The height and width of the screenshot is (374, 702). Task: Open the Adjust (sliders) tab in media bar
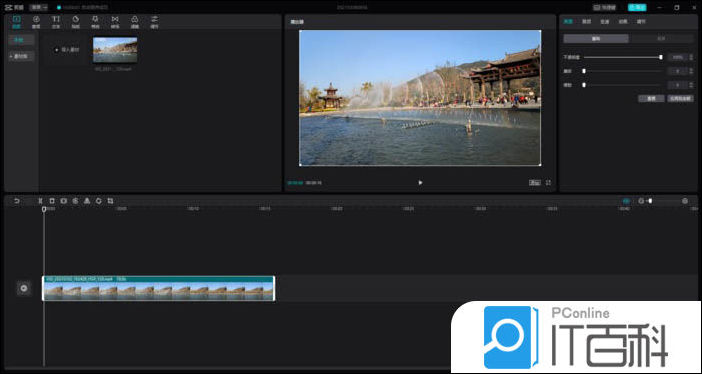click(x=154, y=22)
